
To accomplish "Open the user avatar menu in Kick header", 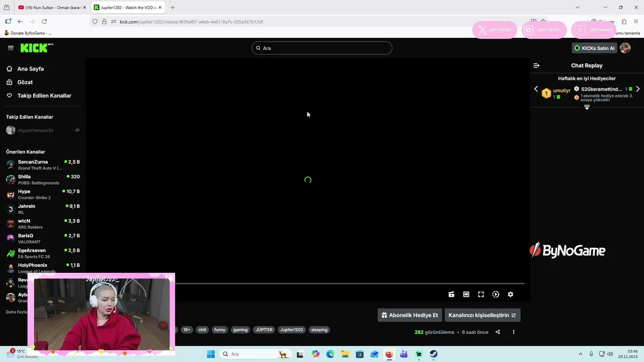I will pos(625,48).
